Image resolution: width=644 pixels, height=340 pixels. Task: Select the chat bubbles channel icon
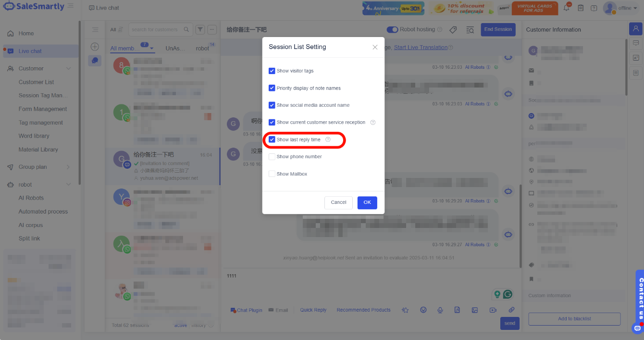tap(95, 61)
